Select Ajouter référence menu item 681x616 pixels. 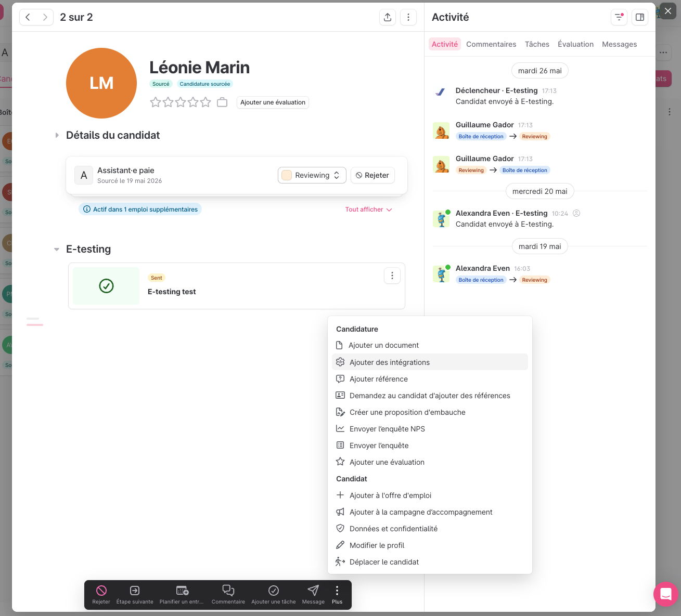click(x=430, y=379)
